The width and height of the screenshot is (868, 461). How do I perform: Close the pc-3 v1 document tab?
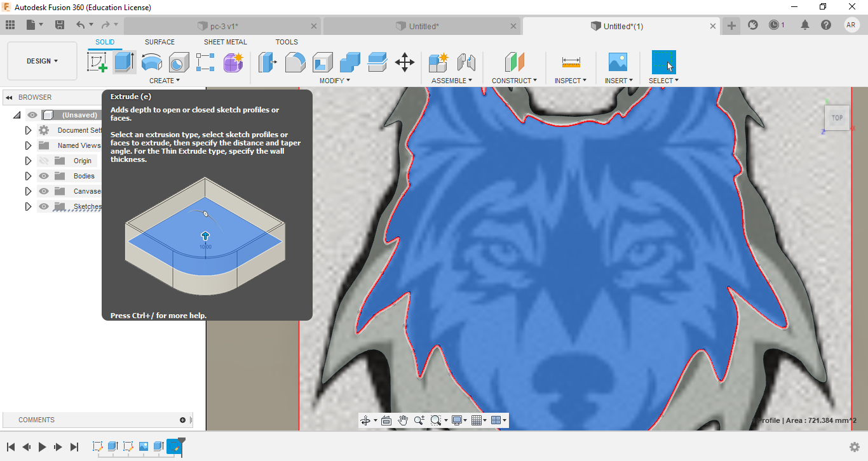(x=314, y=26)
